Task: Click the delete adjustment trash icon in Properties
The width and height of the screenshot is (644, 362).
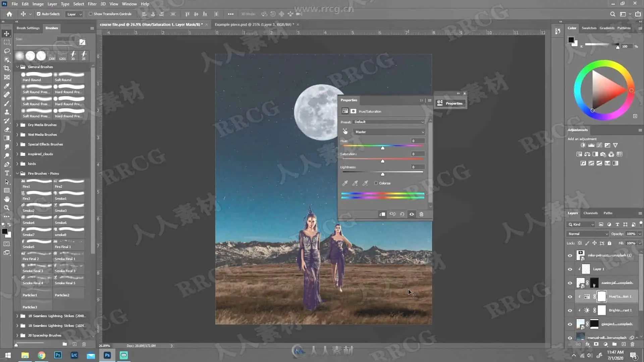Action: coord(421,214)
